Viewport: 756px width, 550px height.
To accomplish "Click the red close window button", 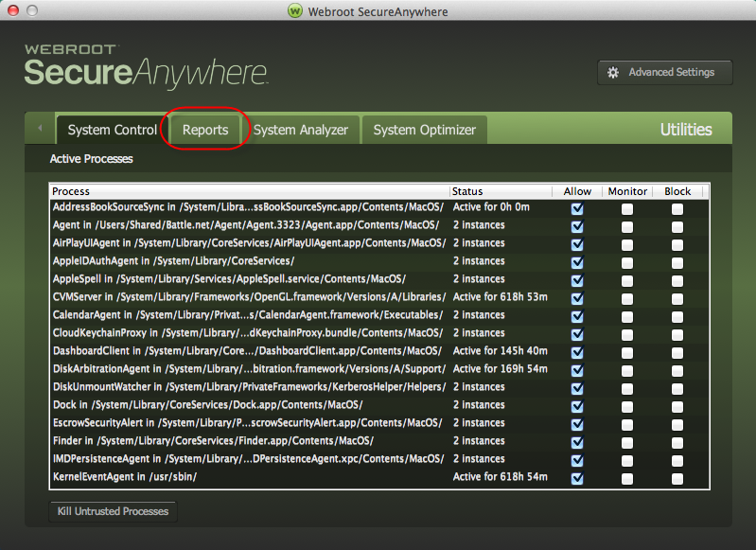I will (x=13, y=10).
